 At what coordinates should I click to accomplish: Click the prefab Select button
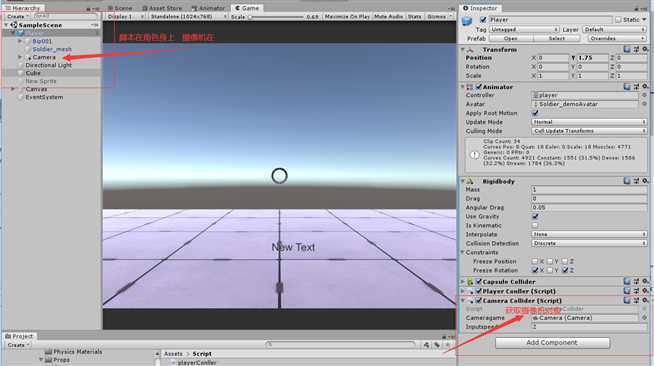click(x=556, y=38)
